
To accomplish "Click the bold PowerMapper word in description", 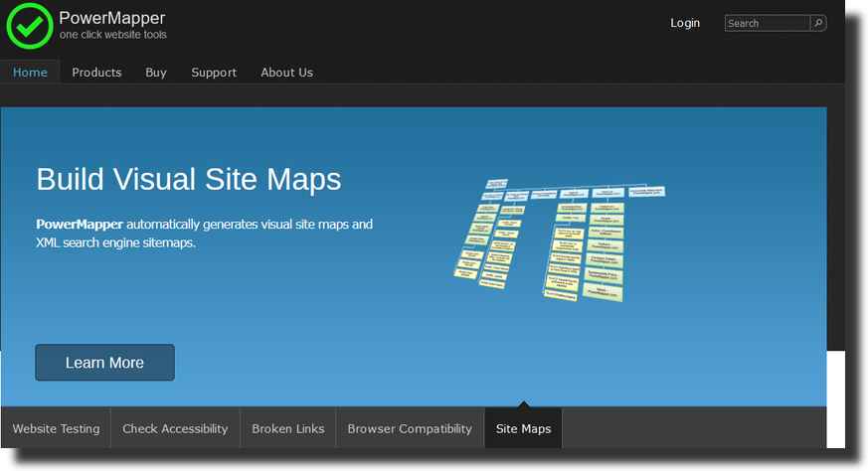I will [80, 225].
